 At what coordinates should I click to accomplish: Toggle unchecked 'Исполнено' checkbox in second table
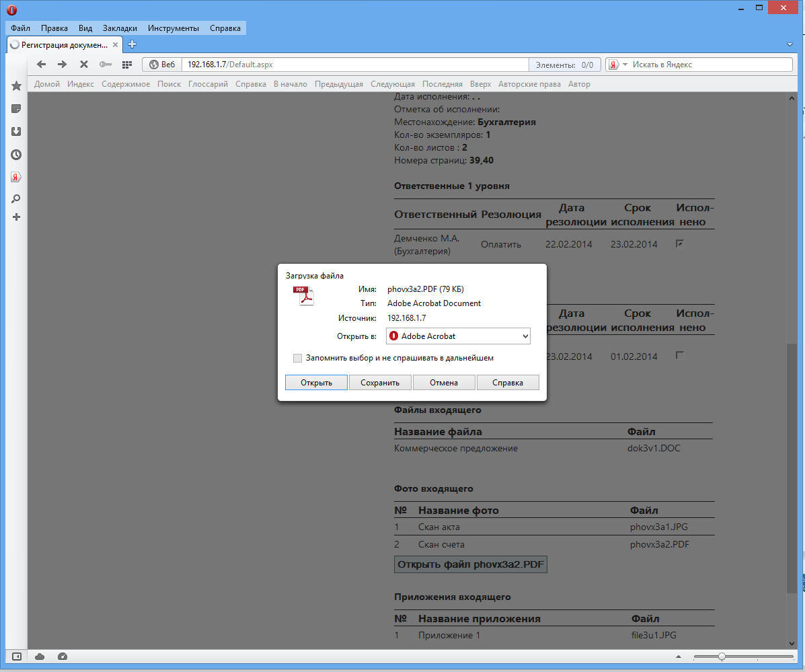coord(679,355)
